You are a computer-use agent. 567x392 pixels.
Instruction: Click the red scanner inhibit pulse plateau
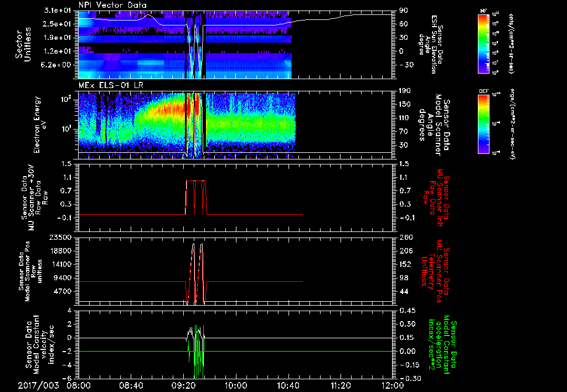pyautogui.click(x=195, y=181)
